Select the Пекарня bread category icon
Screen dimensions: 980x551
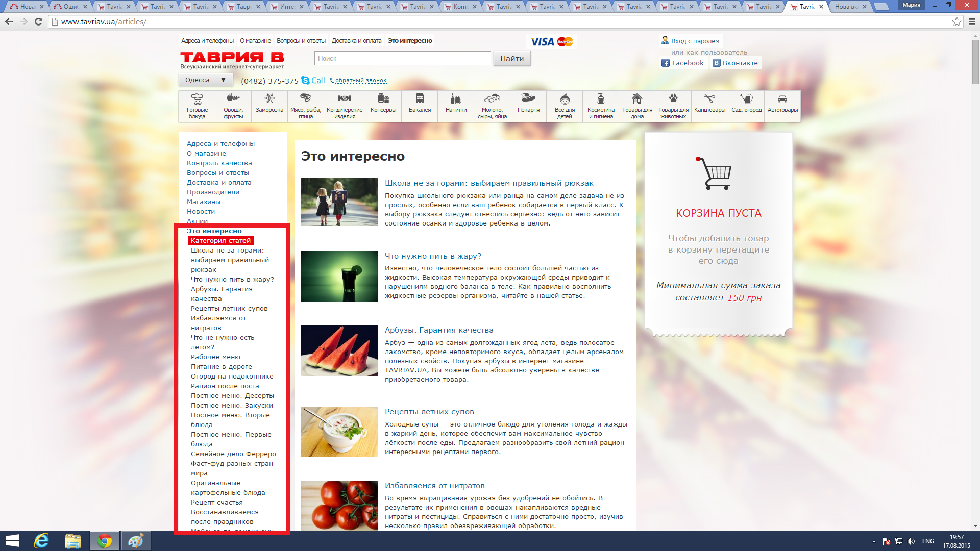click(x=528, y=97)
